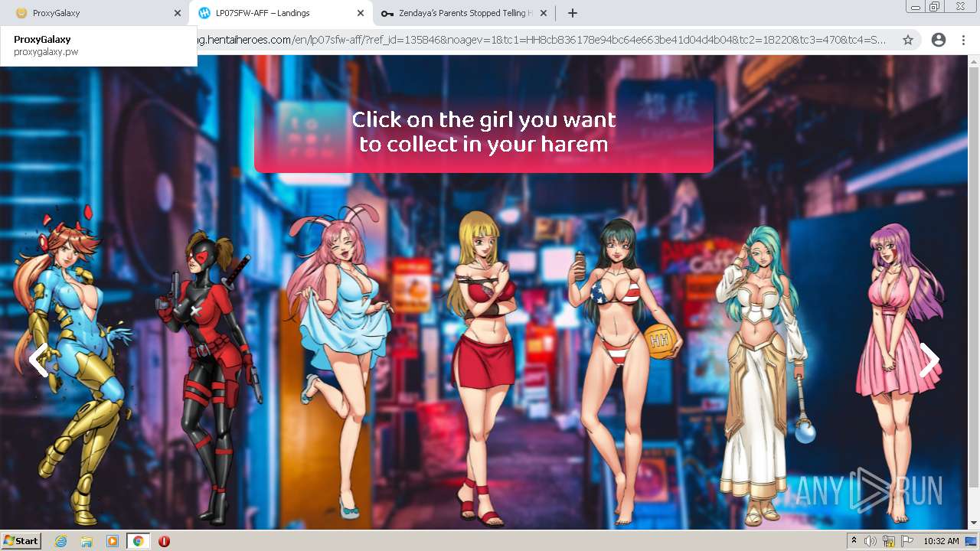Open Chrome from the taskbar
The height and width of the screenshot is (551, 980).
pyautogui.click(x=139, y=541)
